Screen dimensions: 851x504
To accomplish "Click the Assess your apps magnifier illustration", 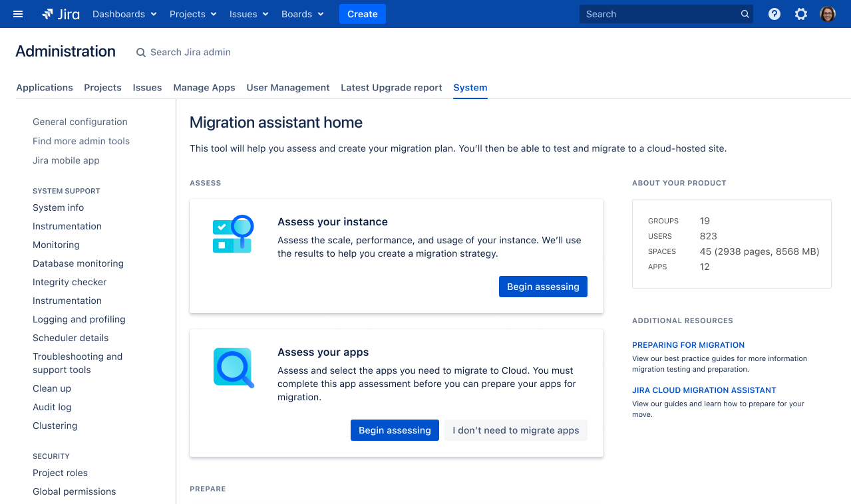I will 234,368.
